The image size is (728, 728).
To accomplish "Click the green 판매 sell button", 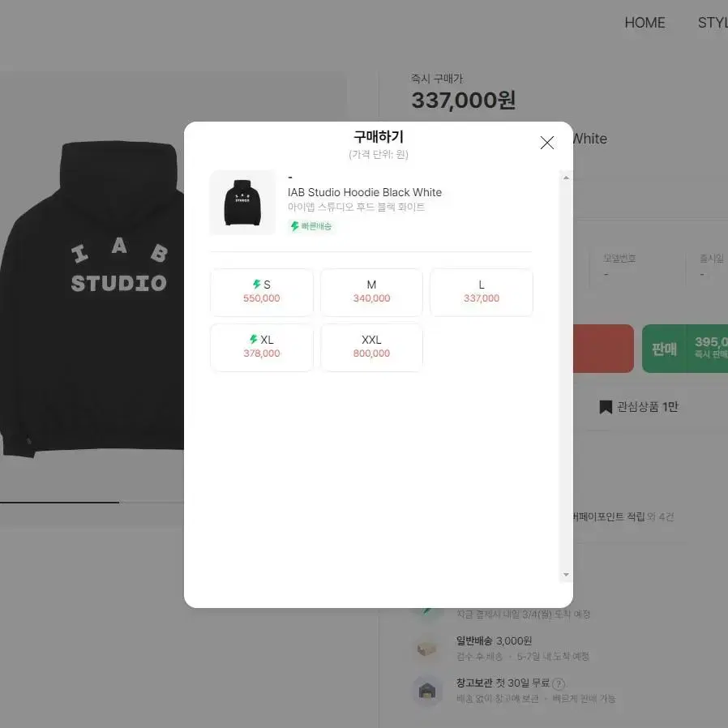I will coord(685,349).
